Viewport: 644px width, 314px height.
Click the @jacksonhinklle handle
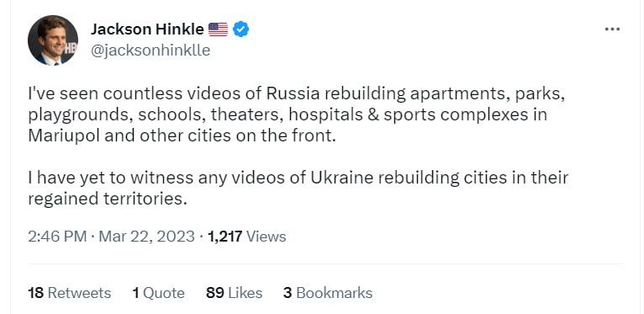coord(150,51)
